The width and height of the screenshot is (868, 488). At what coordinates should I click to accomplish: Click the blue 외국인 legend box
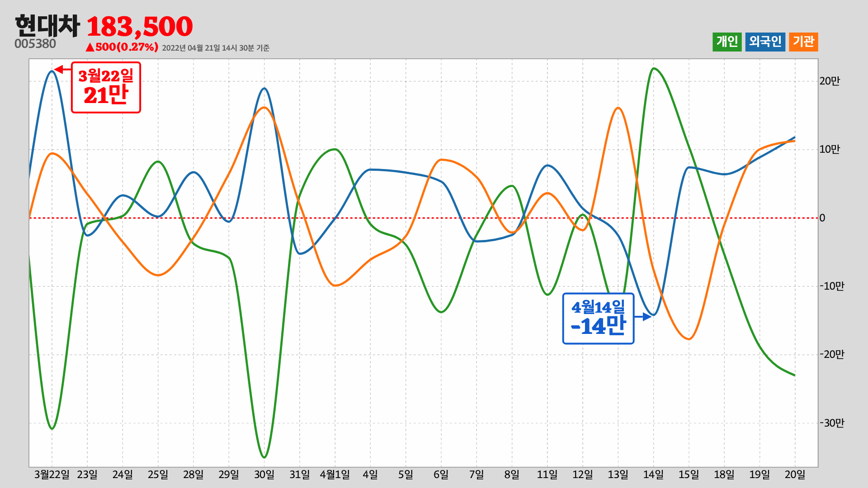[x=765, y=42]
